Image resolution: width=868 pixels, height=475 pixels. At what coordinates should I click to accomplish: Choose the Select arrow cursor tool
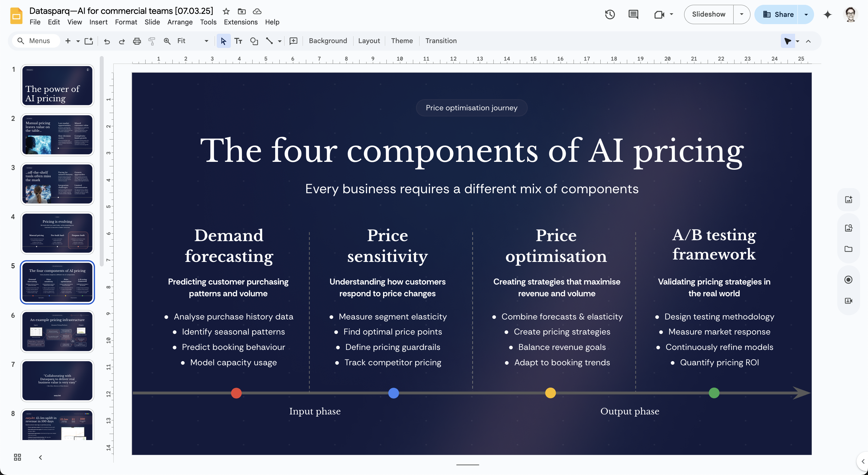(x=223, y=41)
